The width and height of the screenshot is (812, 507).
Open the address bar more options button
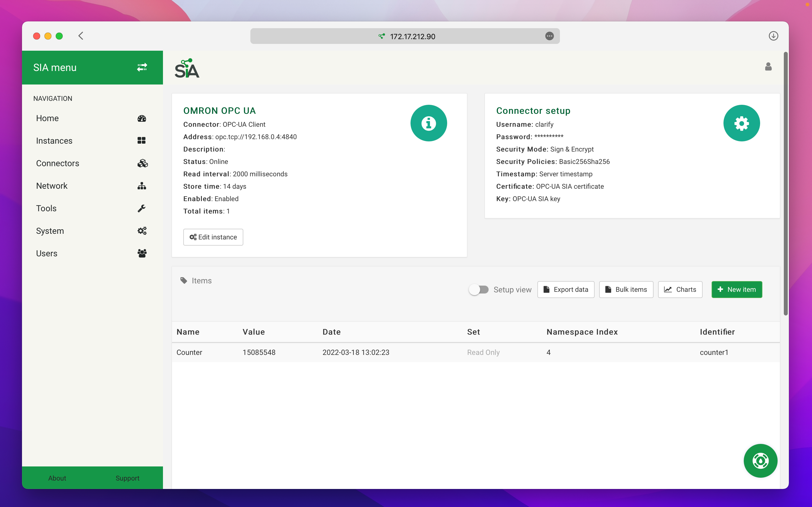coord(549,36)
